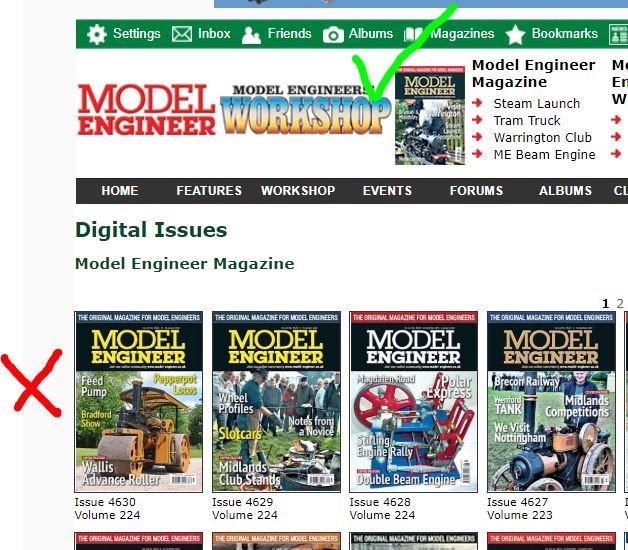
Task: Click the Friends person icon
Action: point(251,35)
